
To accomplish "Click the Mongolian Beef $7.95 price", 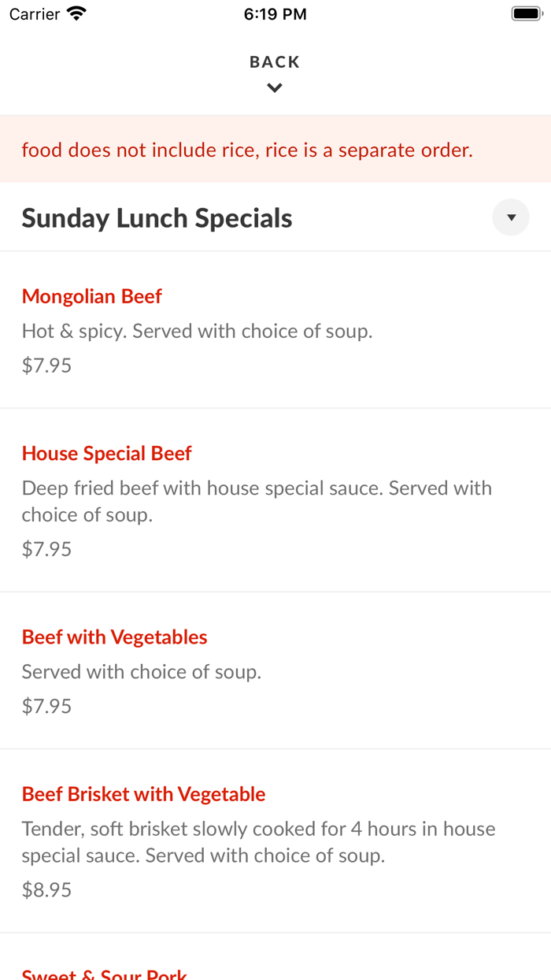I will pos(46,365).
